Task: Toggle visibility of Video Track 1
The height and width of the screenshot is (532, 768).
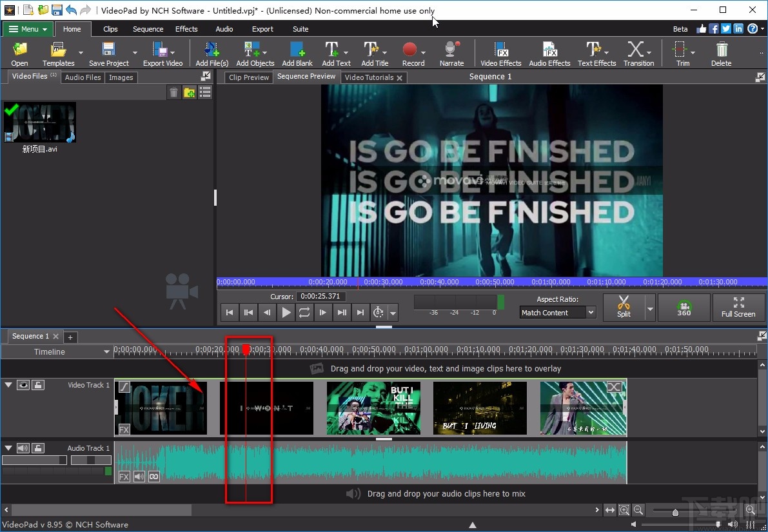Action: [23, 385]
